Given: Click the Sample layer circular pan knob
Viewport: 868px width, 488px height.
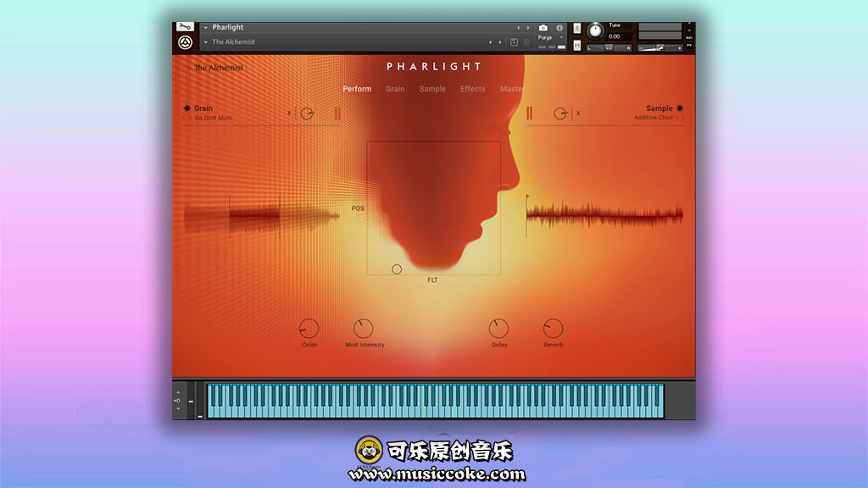Looking at the screenshot, I should (x=560, y=114).
